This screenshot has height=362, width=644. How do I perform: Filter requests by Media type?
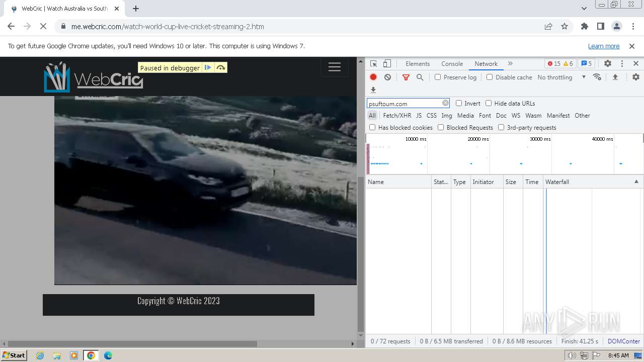tap(465, 115)
